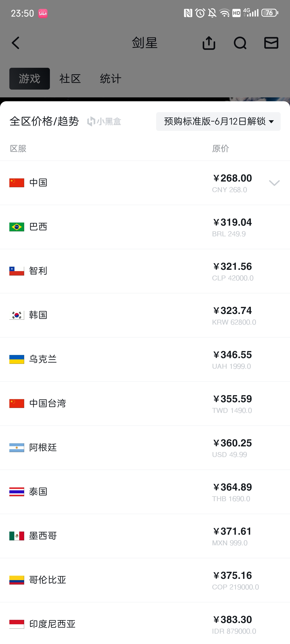Select the 游戏 tab
The image size is (290, 644).
30,79
